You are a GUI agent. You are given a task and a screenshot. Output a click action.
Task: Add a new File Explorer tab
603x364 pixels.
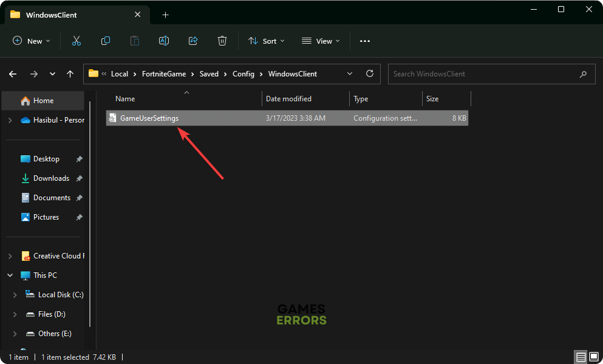pos(165,15)
